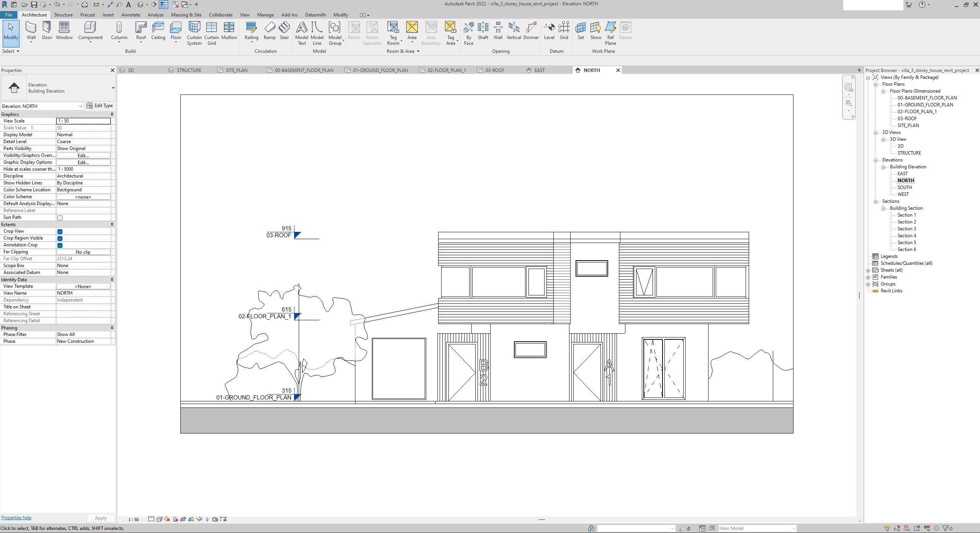Toggle the Annotation Crop checkbox
The height and width of the screenshot is (533, 980).
click(x=60, y=245)
